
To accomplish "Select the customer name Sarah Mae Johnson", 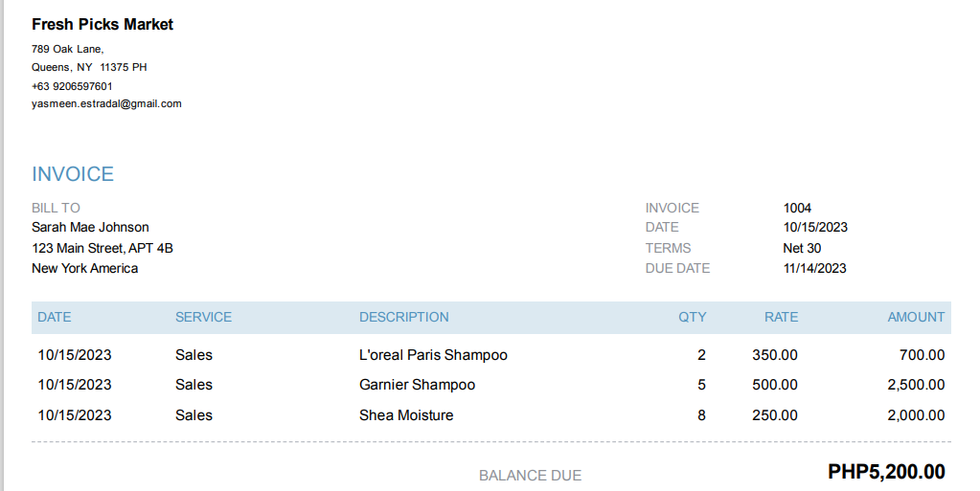I will [90, 228].
